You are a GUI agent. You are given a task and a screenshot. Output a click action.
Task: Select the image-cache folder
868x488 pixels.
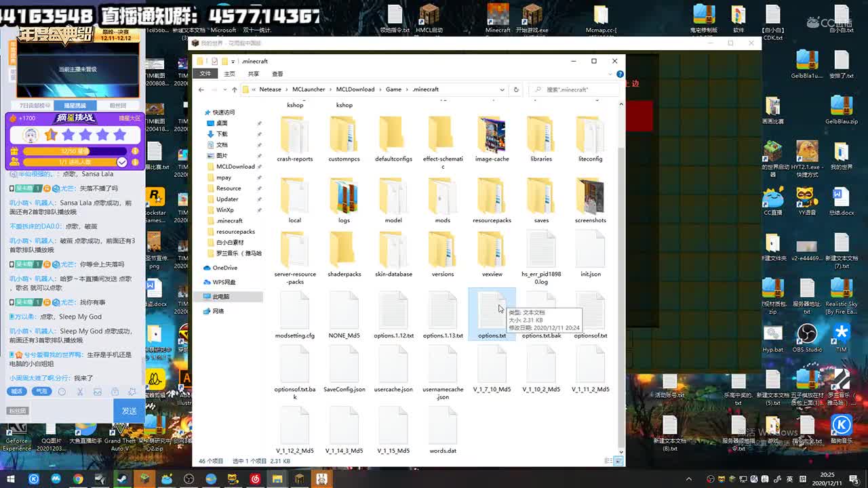492,139
